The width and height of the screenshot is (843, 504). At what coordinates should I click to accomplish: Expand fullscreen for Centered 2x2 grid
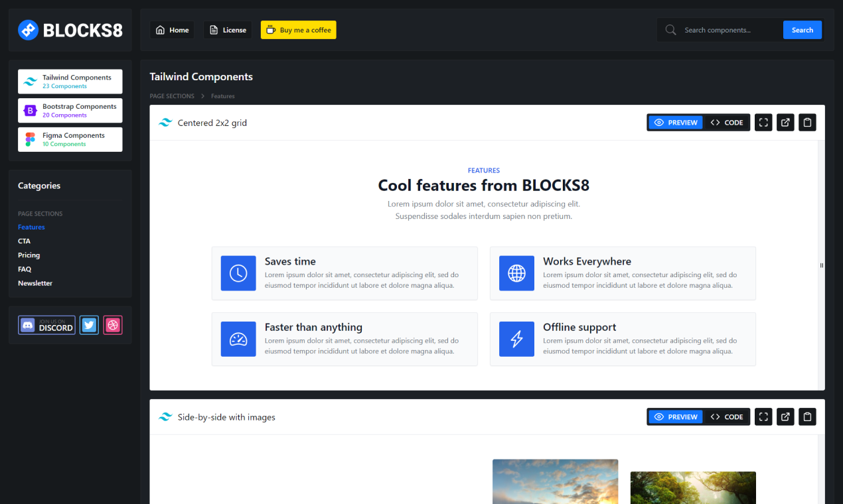[x=763, y=122]
